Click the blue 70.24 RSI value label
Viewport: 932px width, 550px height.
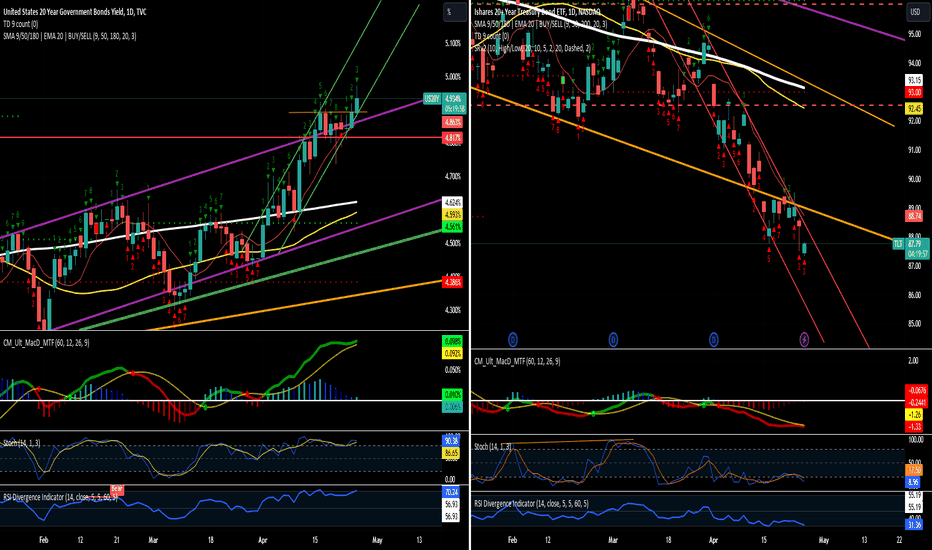[x=451, y=492]
